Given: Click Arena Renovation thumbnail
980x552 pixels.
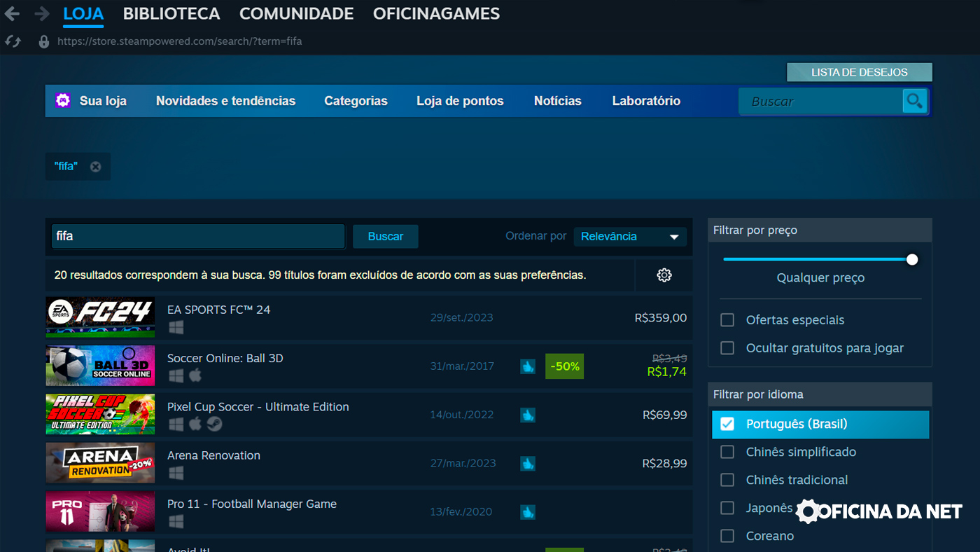Looking at the screenshot, I should 101,463.
